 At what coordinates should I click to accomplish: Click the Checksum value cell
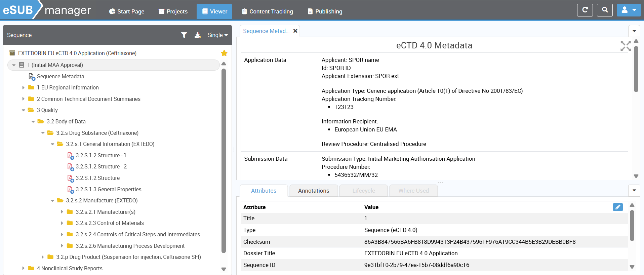click(485, 242)
